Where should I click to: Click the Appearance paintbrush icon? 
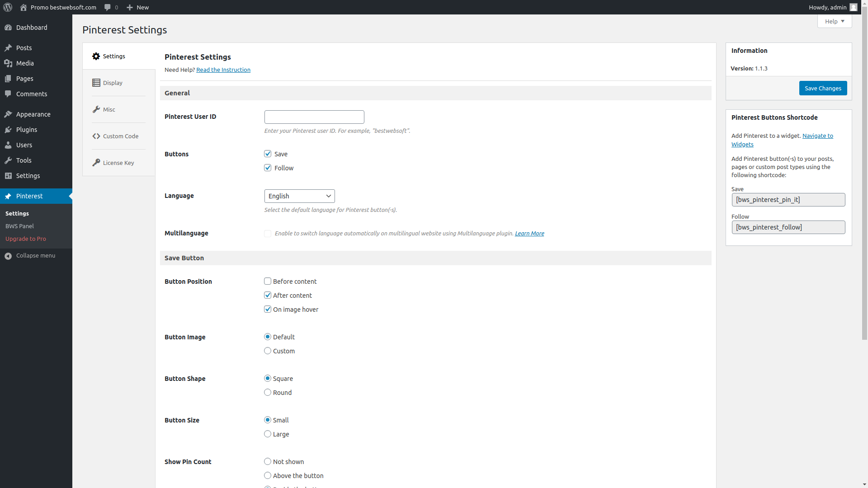click(8, 114)
